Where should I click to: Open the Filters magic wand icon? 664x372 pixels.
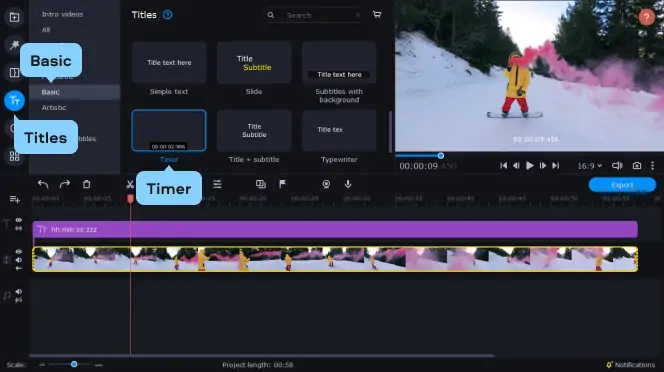[x=14, y=44]
